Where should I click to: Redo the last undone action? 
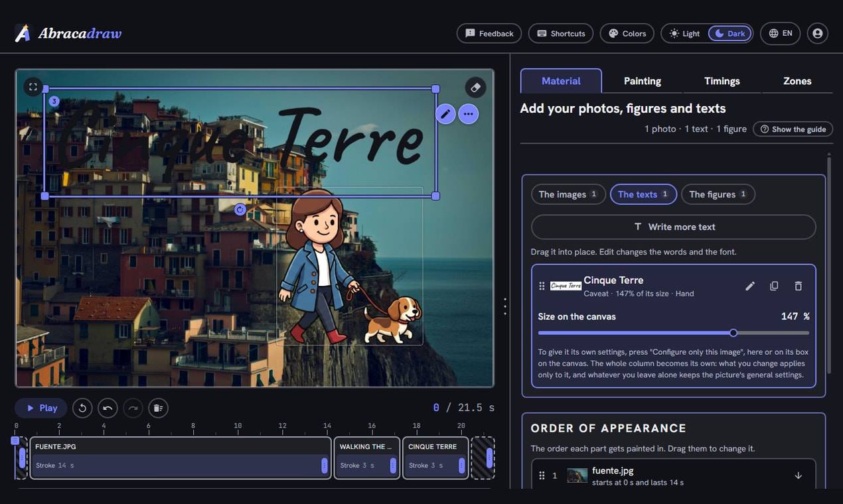pyautogui.click(x=133, y=408)
